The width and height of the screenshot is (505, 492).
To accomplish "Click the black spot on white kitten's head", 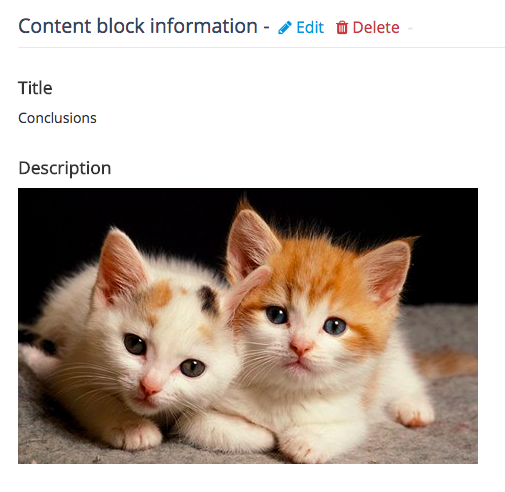I will coord(208,300).
